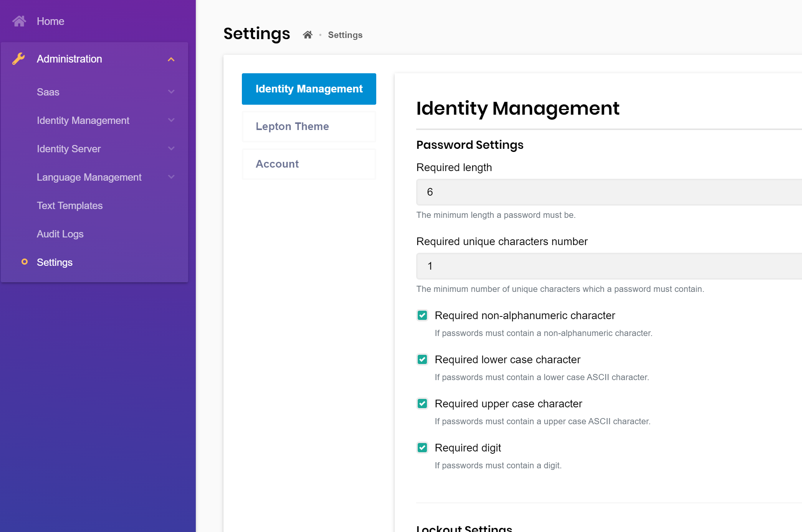Disable Required upper case character checkbox
This screenshot has width=802, height=532.
(422, 404)
